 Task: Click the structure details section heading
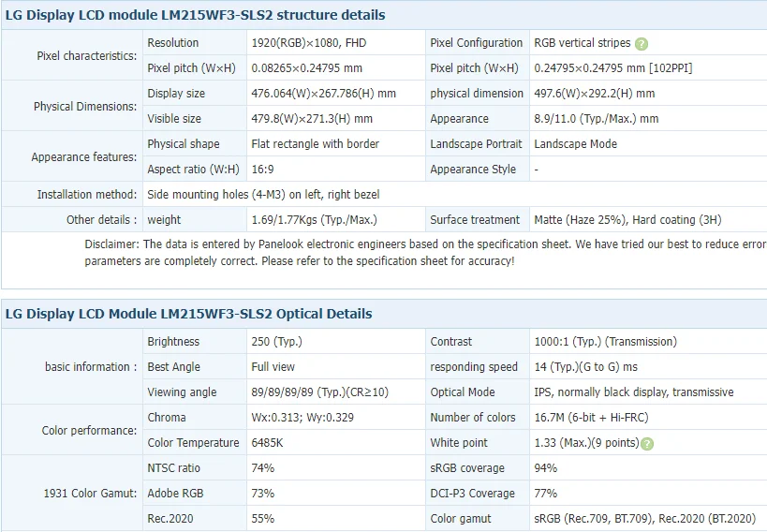195,15
